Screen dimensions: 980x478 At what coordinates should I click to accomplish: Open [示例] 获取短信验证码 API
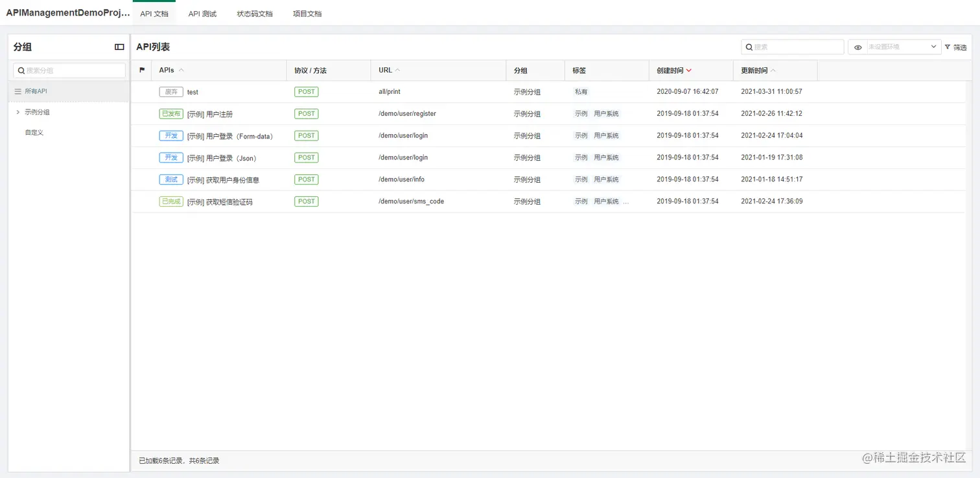(220, 202)
